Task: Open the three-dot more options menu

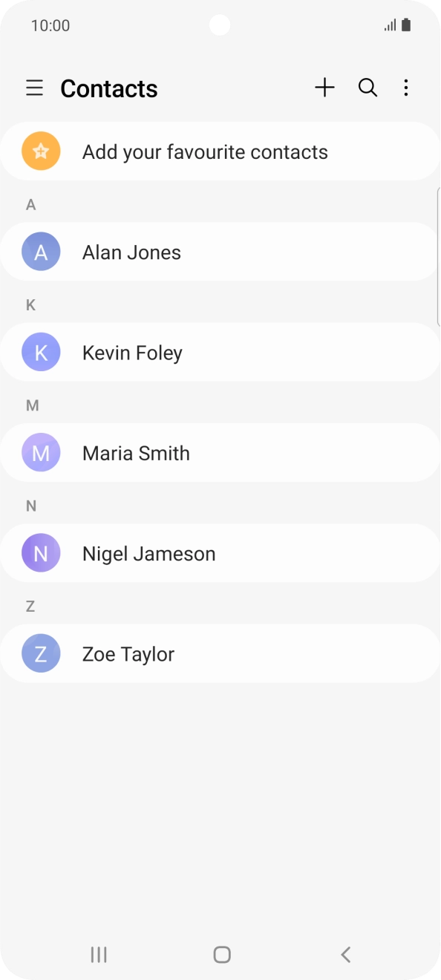Action: [x=406, y=88]
